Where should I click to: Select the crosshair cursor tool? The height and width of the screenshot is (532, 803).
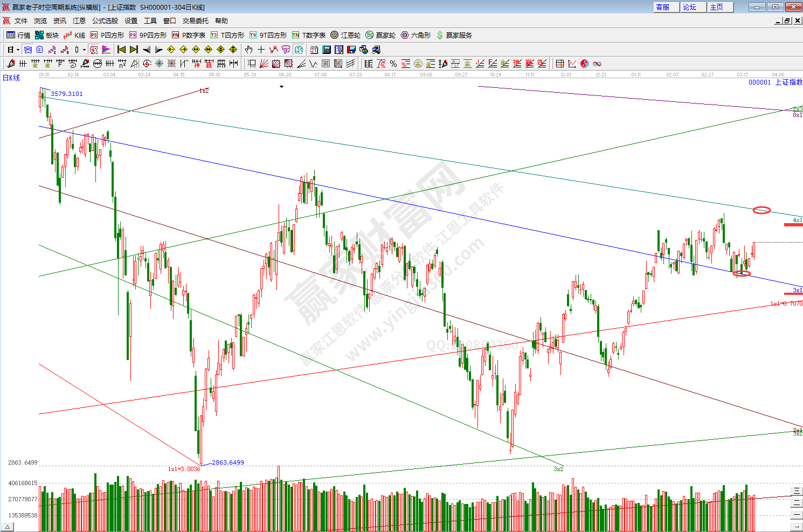261,50
